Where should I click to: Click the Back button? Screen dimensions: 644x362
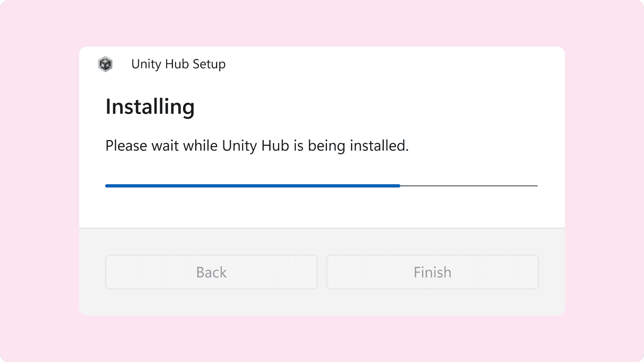click(x=211, y=272)
